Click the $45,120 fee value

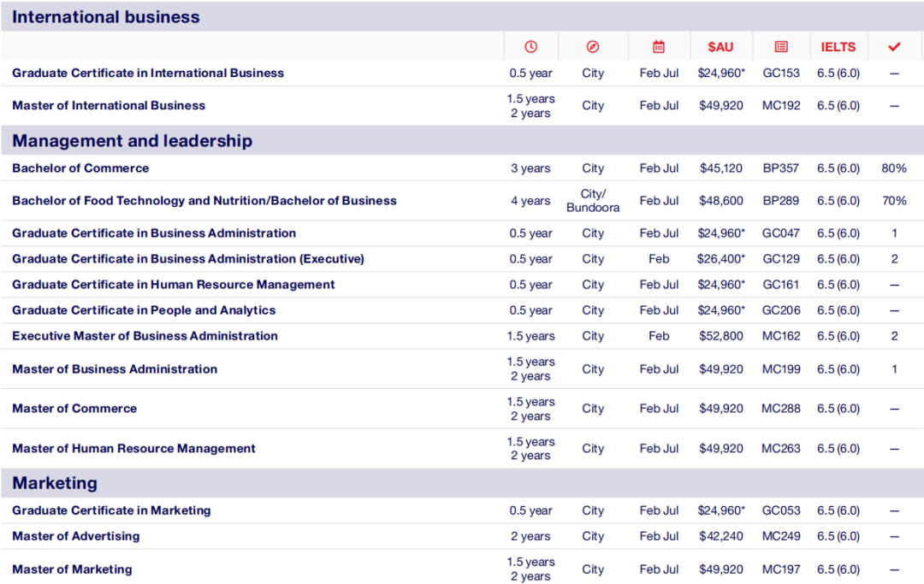tap(720, 168)
